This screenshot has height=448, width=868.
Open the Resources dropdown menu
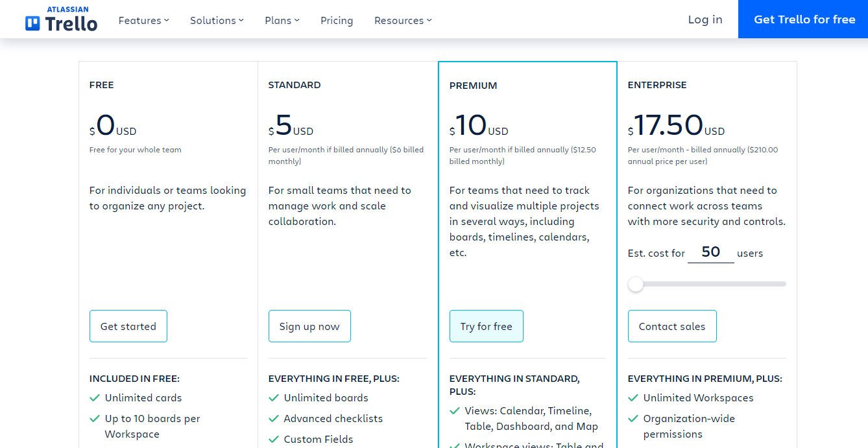pyautogui.click(x=403, y=20)
